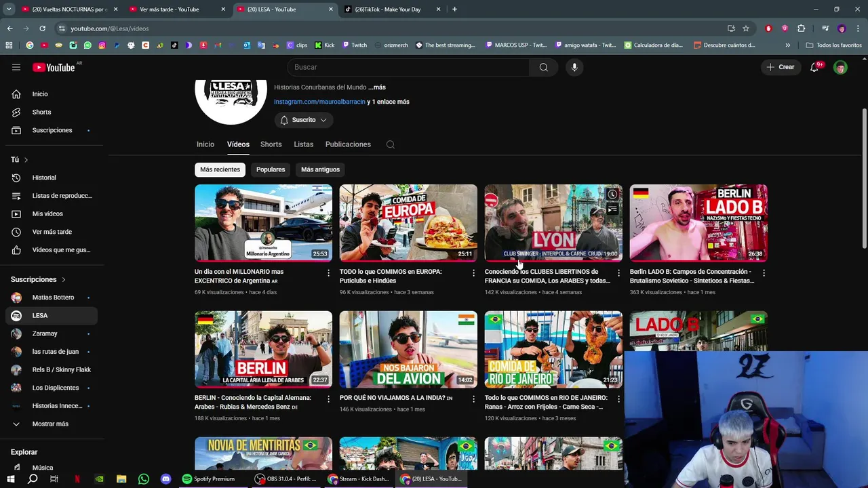Open Historial in the sidebar
Screen dimensions: 868x488
coord(52,178)
